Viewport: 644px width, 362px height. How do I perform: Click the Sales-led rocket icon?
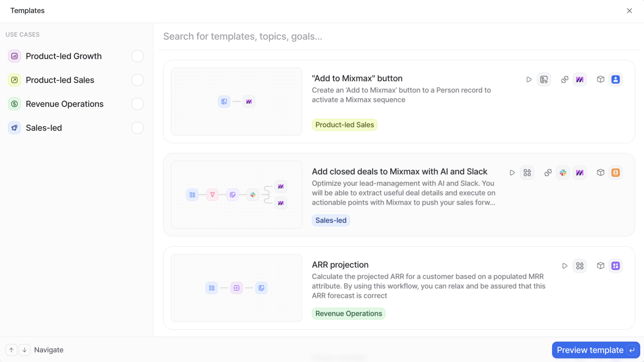pos(14,128)
